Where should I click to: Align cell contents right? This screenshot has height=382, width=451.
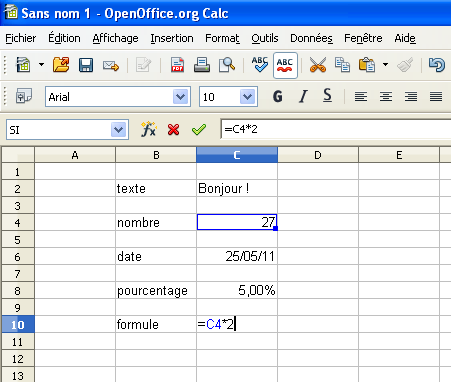tap(411, 97)
